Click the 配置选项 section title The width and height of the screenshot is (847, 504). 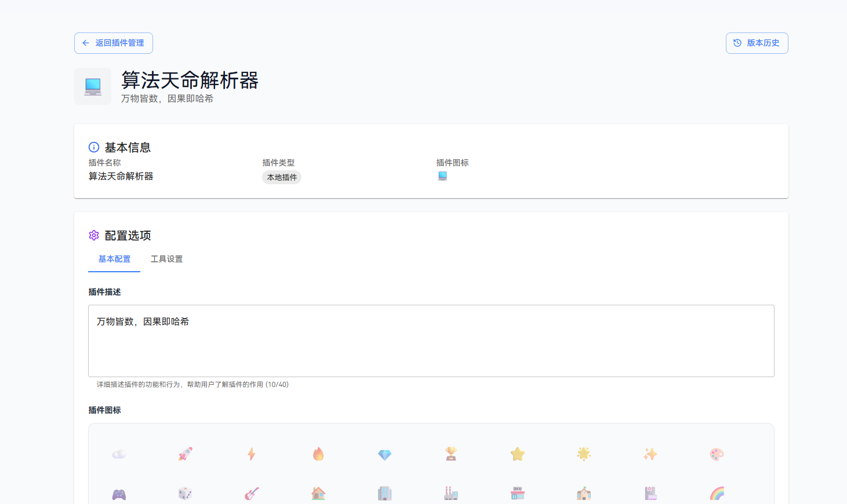128,235
